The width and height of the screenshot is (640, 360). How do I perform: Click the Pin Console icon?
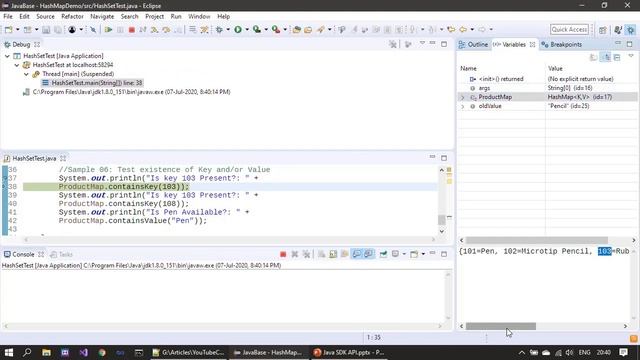coord(383,254)
